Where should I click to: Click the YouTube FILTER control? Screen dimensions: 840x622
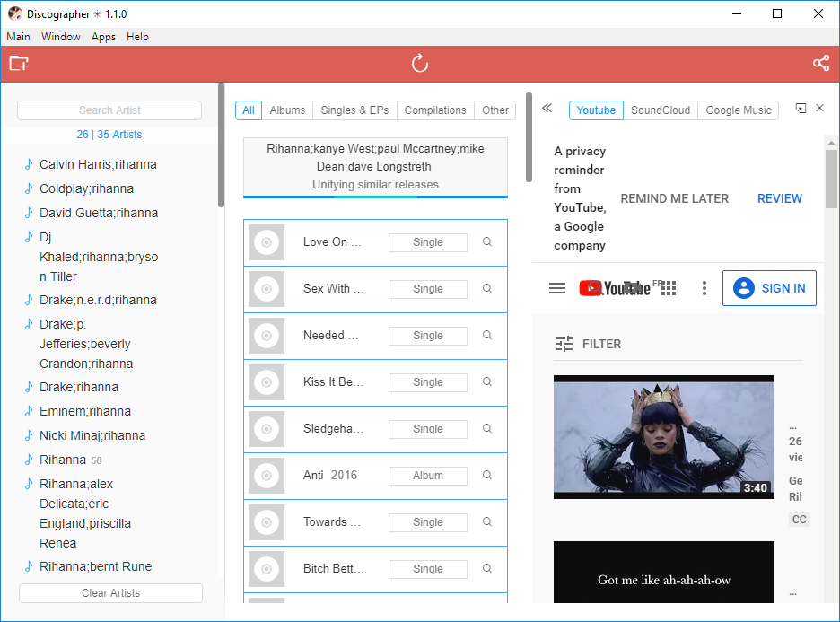[588, 344]
